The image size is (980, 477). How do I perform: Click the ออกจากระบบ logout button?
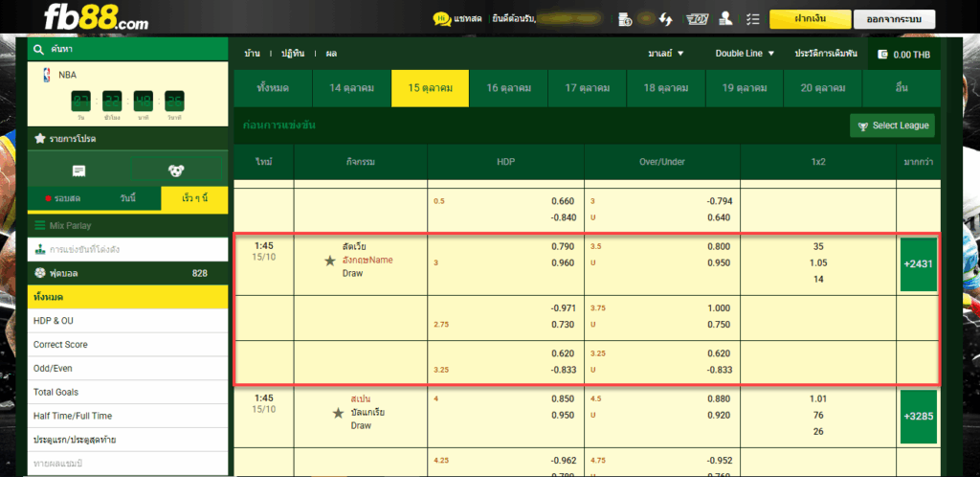point(895,19)
